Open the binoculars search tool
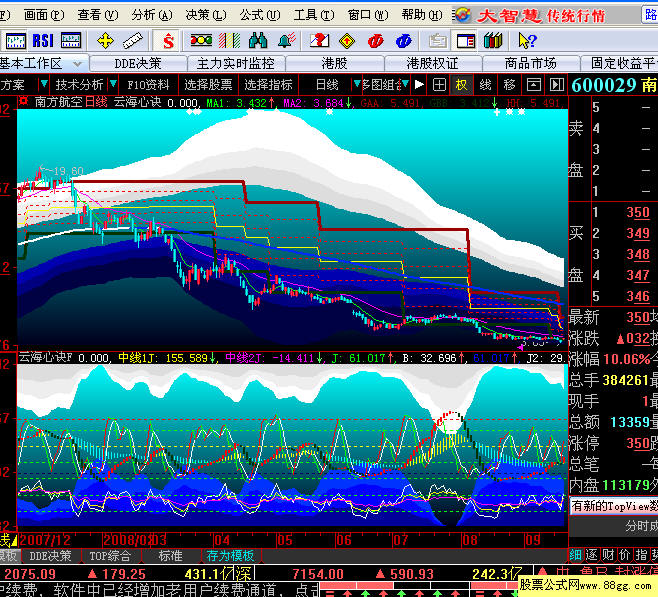Image resolution: width=658 pixels, height=597 pixels. (x=258, y=41)
